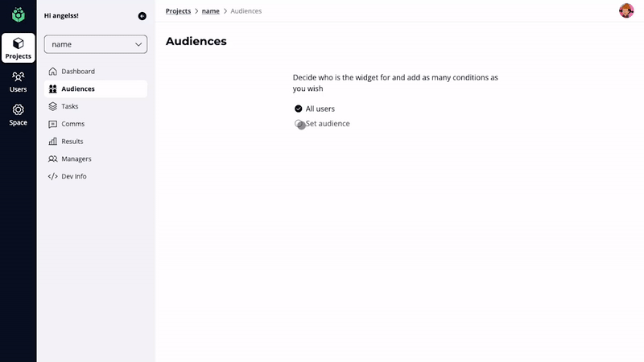This screenshot has width=644, height=362.
Task: Click the Dashboard home icon
Action: 52,72
